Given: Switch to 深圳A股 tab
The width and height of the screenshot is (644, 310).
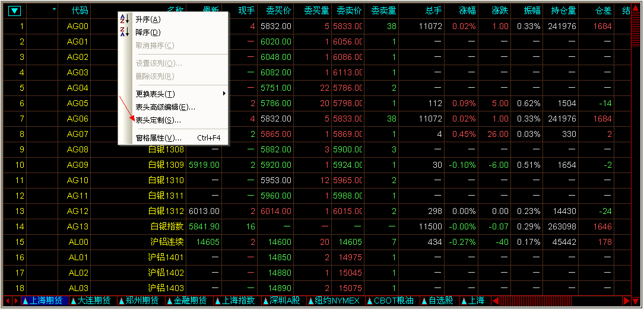Looking at the screenshot, I should point(283,301).
